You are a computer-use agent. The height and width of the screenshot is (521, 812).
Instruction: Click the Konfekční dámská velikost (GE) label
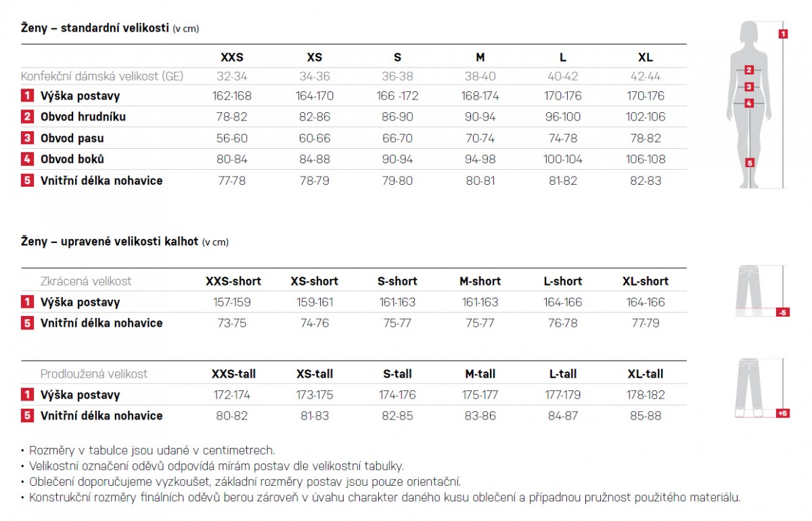tap(102, 76)
